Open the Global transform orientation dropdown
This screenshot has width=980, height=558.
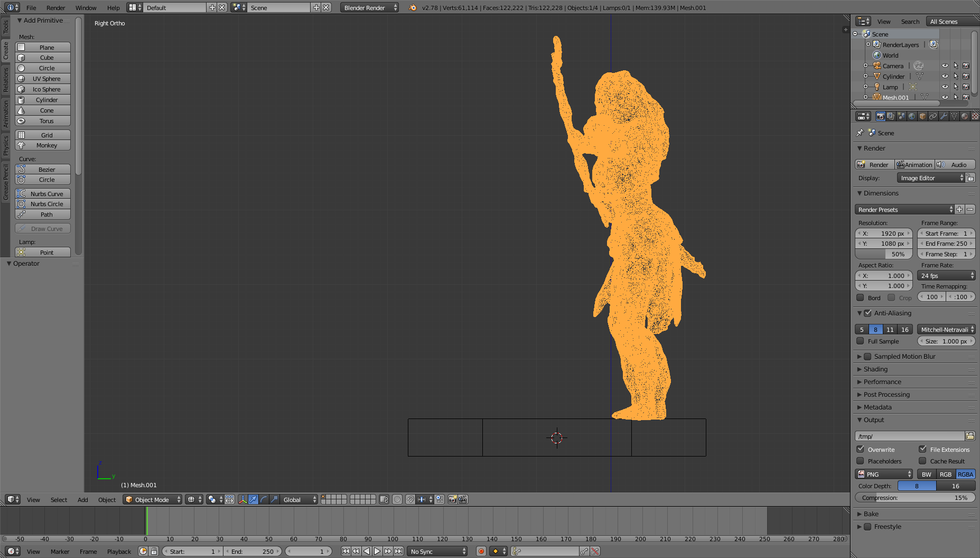[x=299, y=499]
